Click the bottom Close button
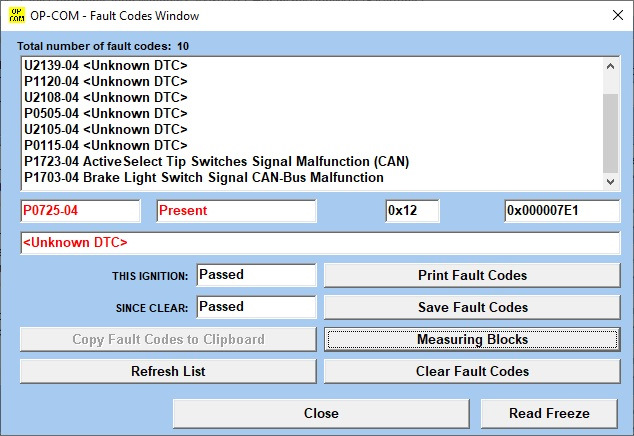 tap(321, 413)
